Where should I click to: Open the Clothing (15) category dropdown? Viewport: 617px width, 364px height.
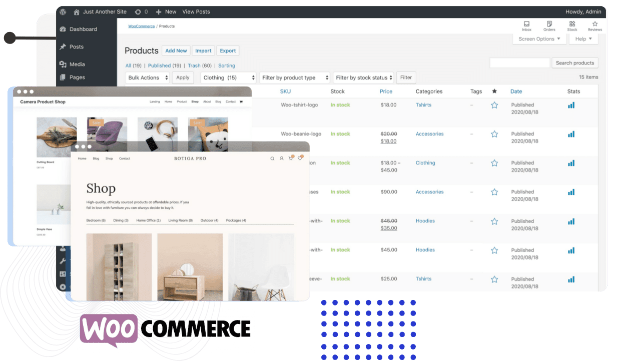point(228,77)
